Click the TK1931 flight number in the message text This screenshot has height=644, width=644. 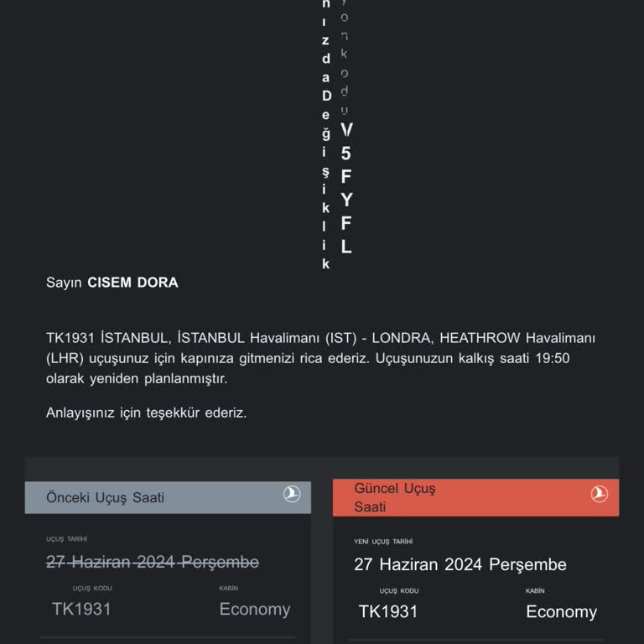[71, 338]
